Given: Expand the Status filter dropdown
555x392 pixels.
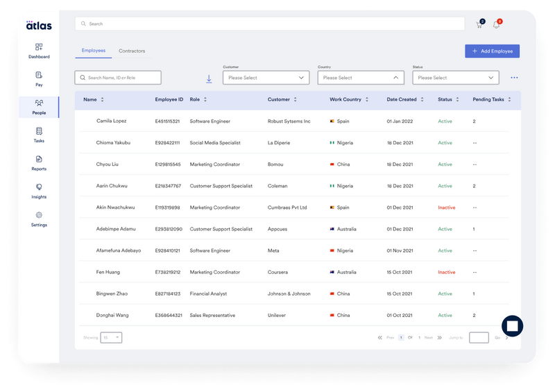Looking at the screenshot, I should tap(456, 78).
